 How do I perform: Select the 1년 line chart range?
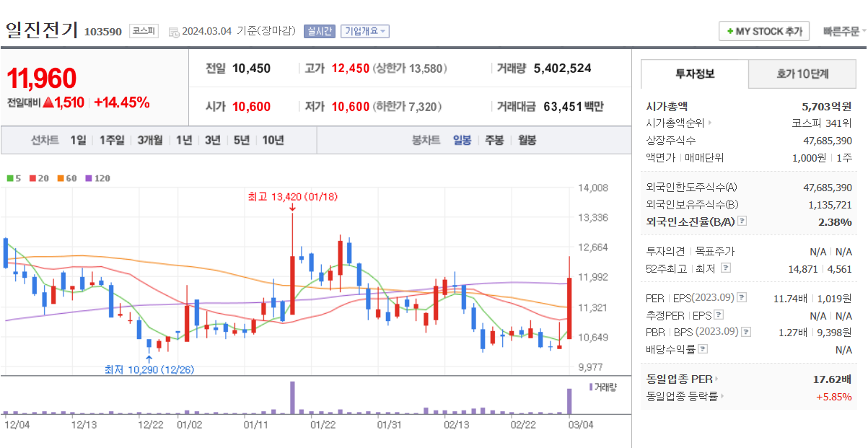(184, 140)
